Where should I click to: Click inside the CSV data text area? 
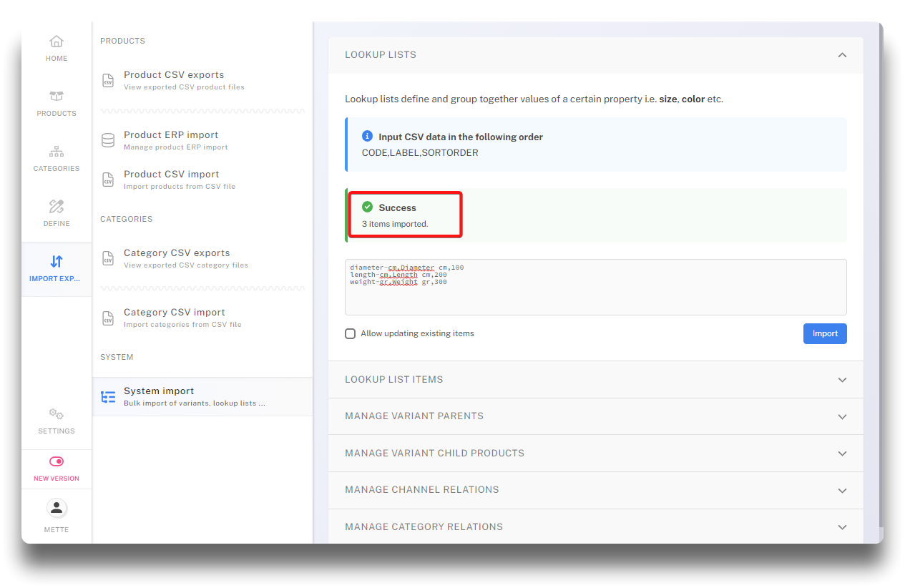(x=595, y=297)
